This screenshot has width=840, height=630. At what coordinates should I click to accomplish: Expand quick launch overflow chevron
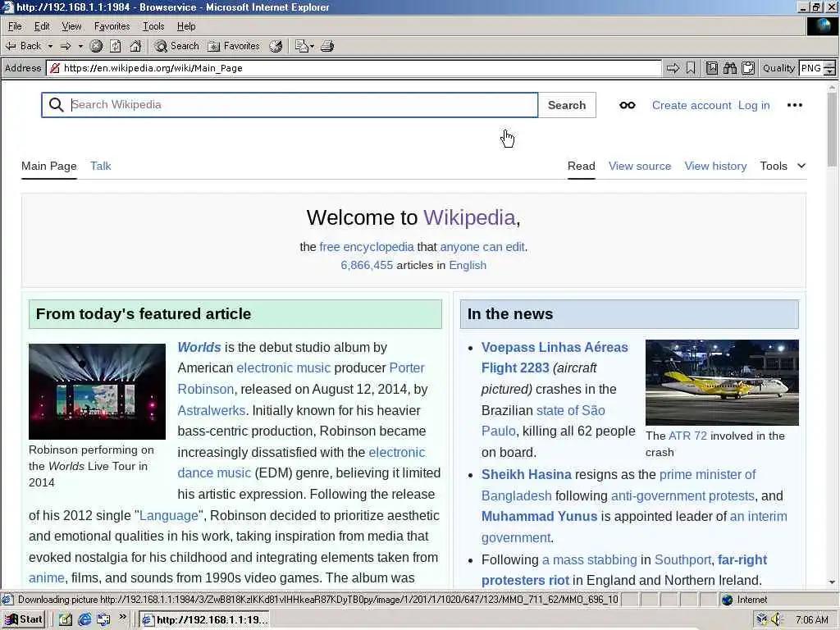[123, 617]
